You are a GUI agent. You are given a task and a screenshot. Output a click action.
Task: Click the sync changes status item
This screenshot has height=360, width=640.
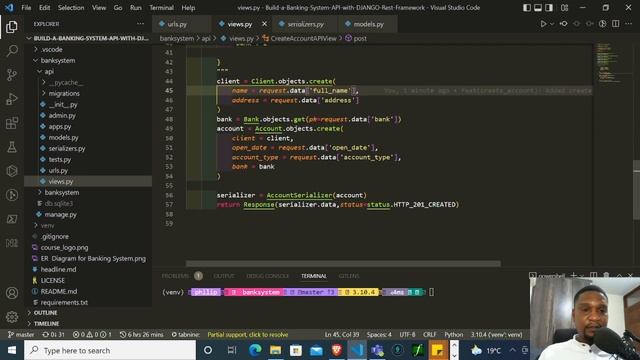pyautogui.click(x=53, y=334)
